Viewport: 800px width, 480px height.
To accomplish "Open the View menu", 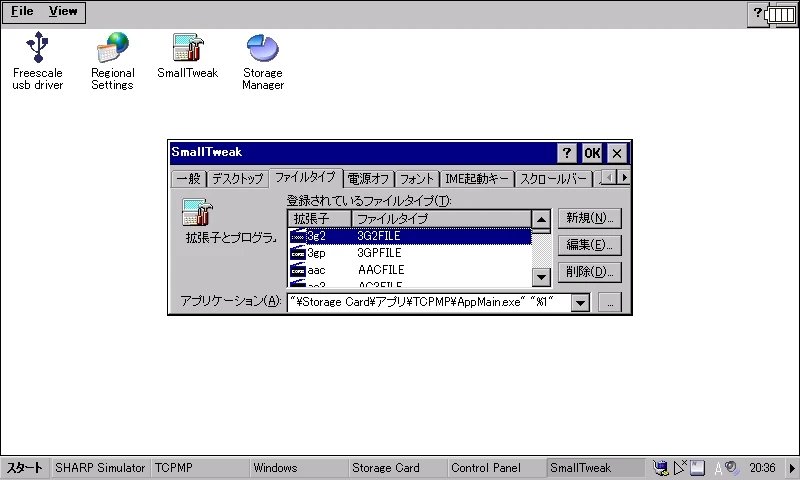I will pyautogui.click(x=63, y=11).
